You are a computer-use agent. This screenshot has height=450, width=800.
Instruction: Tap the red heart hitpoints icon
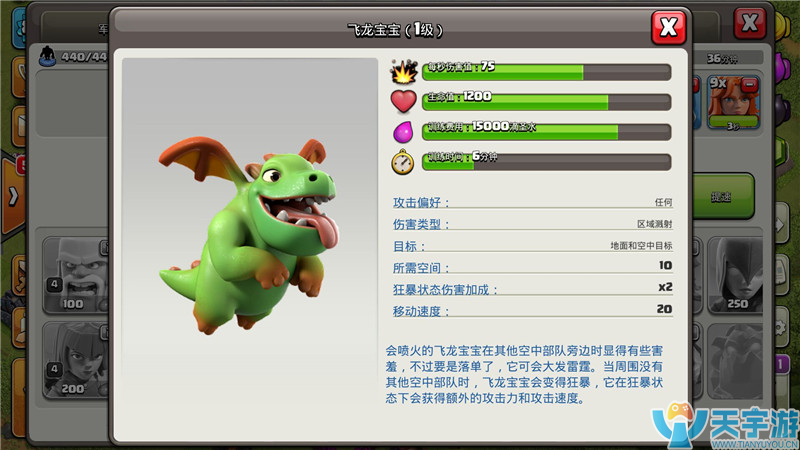click(403, 102)
